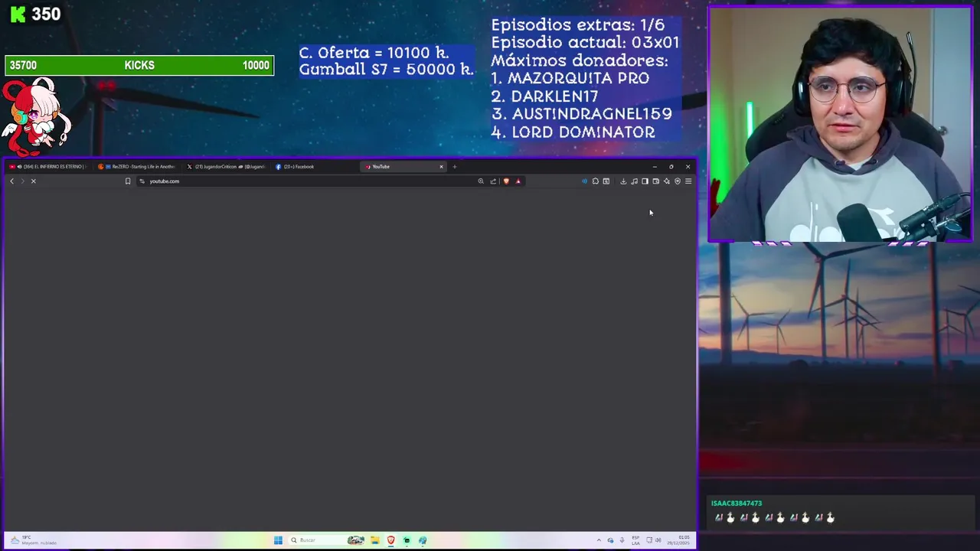Expand the system tray hidden icons chevron

click(599, 540)
